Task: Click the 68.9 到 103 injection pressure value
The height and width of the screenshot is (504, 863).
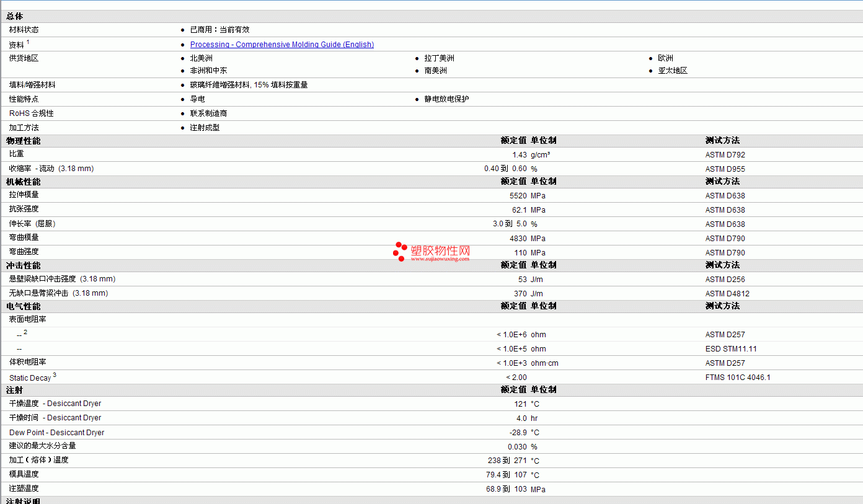Action: pyautogui.click(x=506, y=489)
